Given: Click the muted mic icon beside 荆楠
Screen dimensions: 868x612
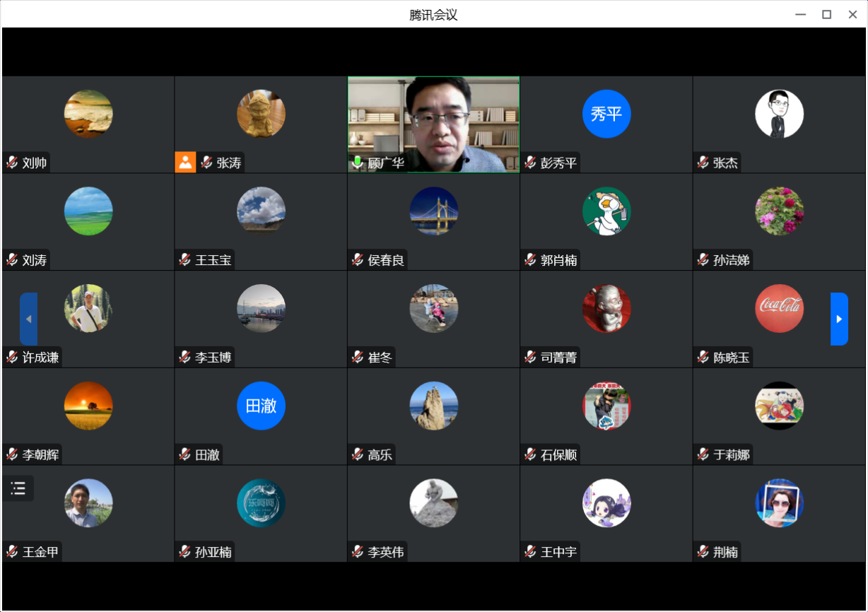Looking at the screenshot, I should (703, 552).
